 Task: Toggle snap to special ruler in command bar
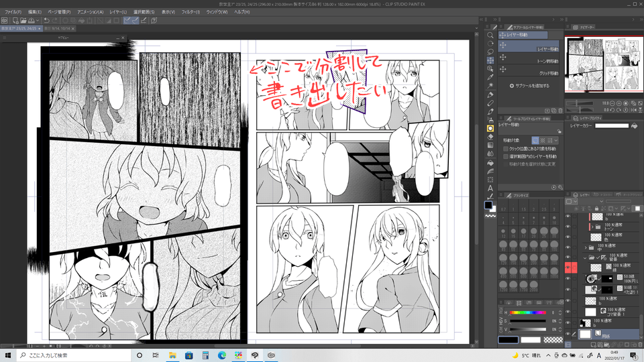(x=135, y=20)
